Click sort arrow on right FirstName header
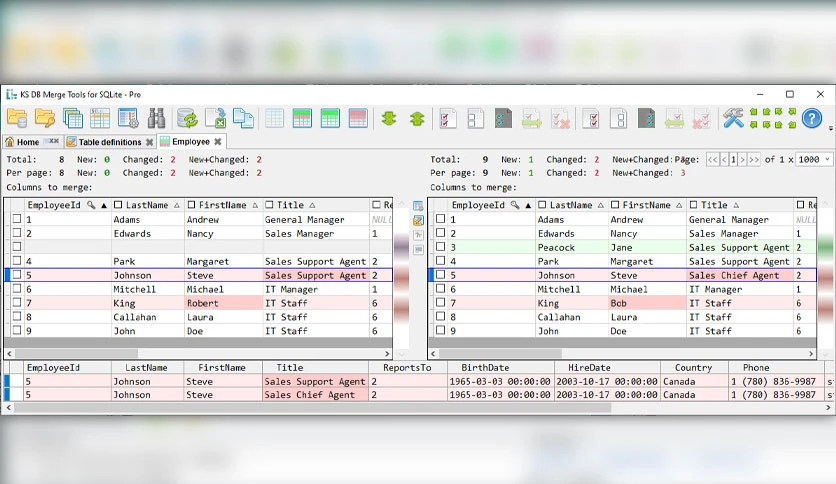836x484 pixels. [679, 205]
